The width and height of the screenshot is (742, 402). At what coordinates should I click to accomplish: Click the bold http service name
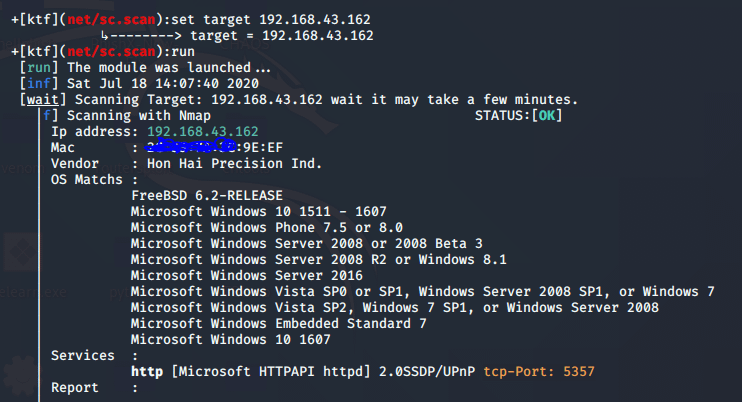click(x=147, y=372)
